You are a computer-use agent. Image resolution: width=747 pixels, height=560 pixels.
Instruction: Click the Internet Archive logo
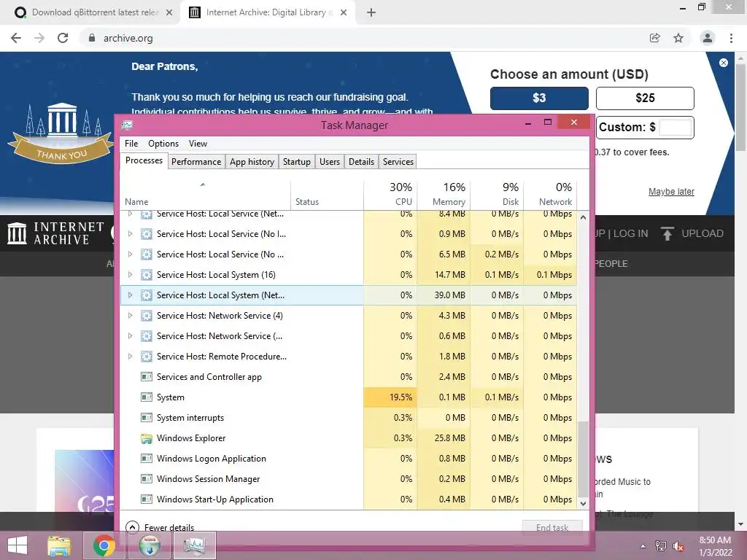click(x=55, y=233)
